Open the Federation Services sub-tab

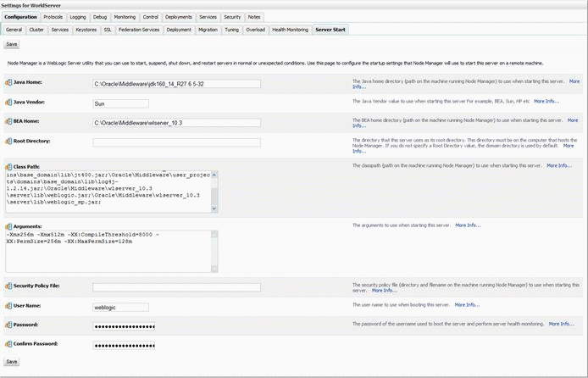pyautogui.click(x=139, y=30)
